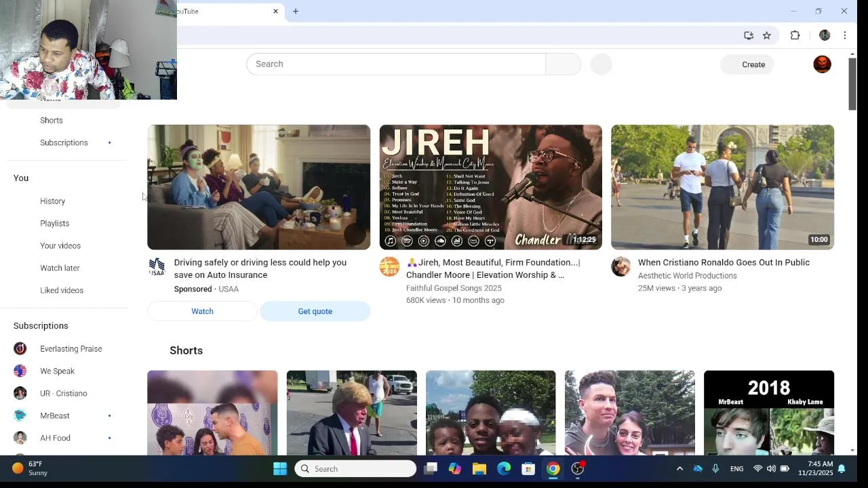This screenshot has width=868, height=488.
Task: Open the OBS Studio taskbar icon
Action: [578, 468]
